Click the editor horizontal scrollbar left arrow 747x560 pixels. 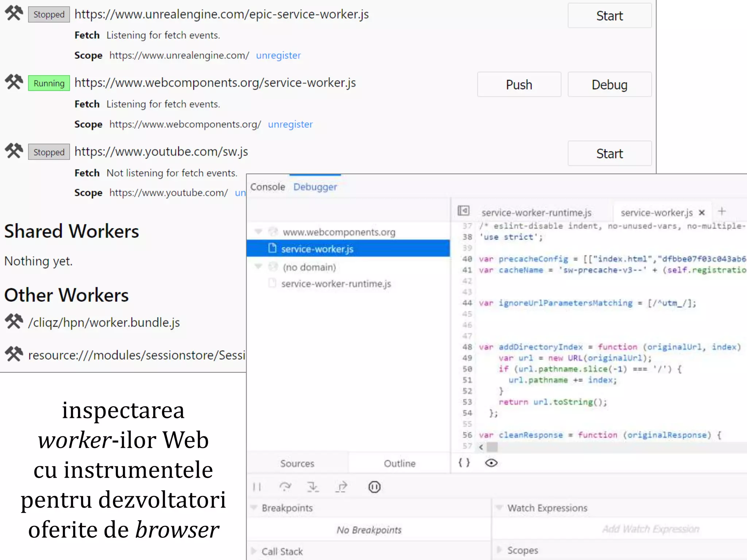[481, 447]
